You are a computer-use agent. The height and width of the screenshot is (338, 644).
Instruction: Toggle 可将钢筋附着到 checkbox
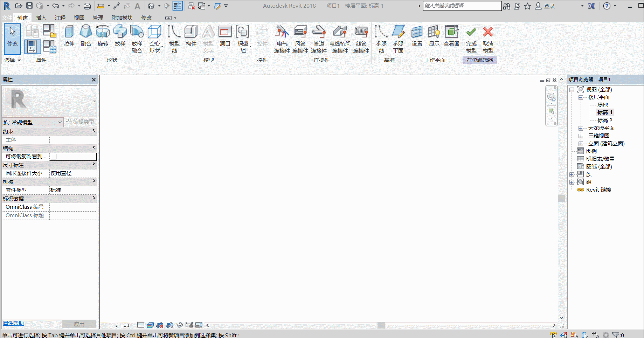(x=54, y=157)
